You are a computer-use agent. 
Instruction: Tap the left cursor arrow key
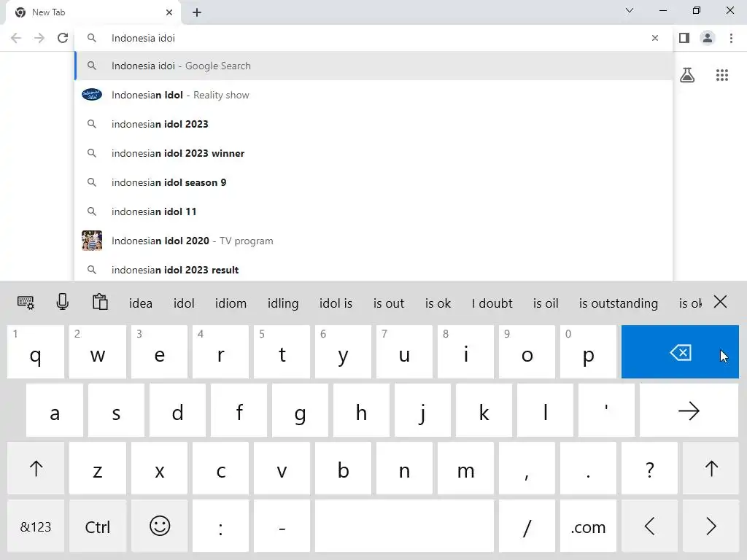(x=649, y=526)
